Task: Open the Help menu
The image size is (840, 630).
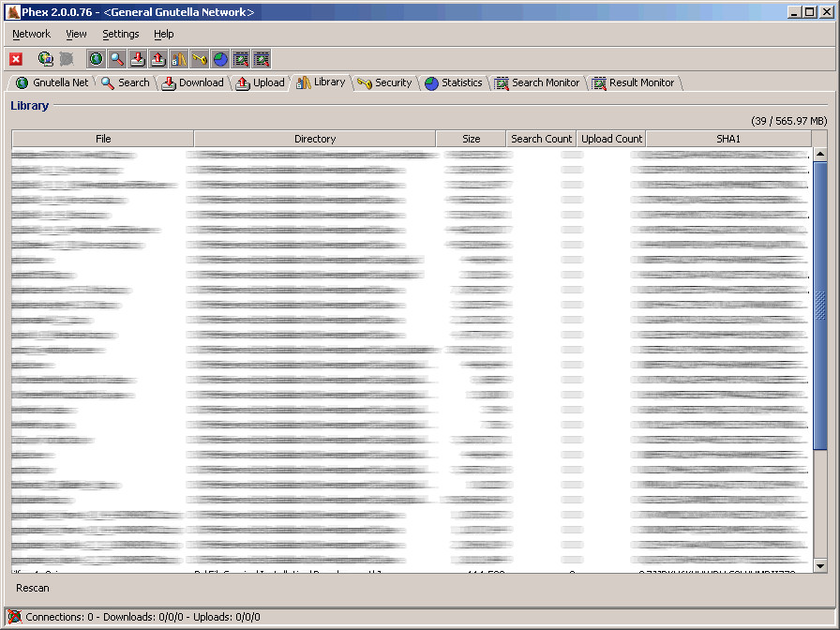Action: [x=163, y=34]
